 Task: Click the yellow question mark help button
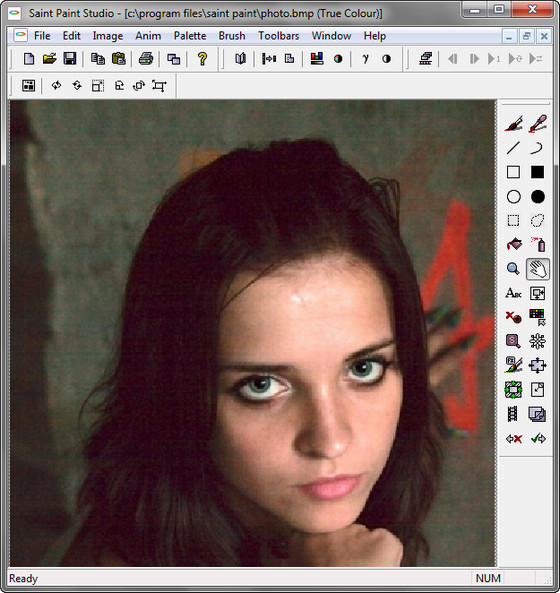tap(202, 59)
